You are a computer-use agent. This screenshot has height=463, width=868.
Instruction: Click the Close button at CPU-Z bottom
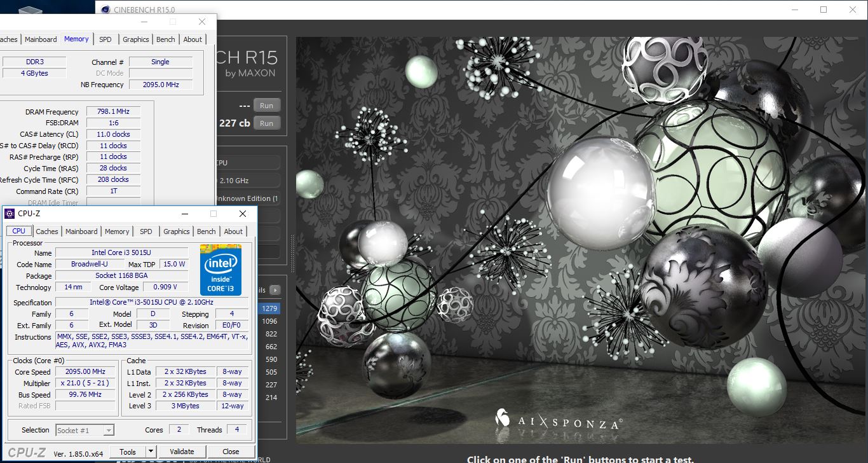tap(231, 452)
